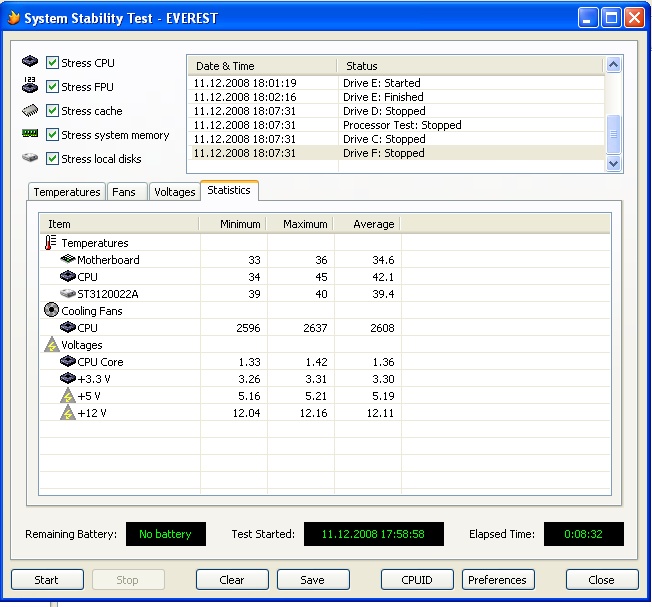Click the CPU Core voltage icon
The width and height of the screenshot is (652, 607).
67,362
